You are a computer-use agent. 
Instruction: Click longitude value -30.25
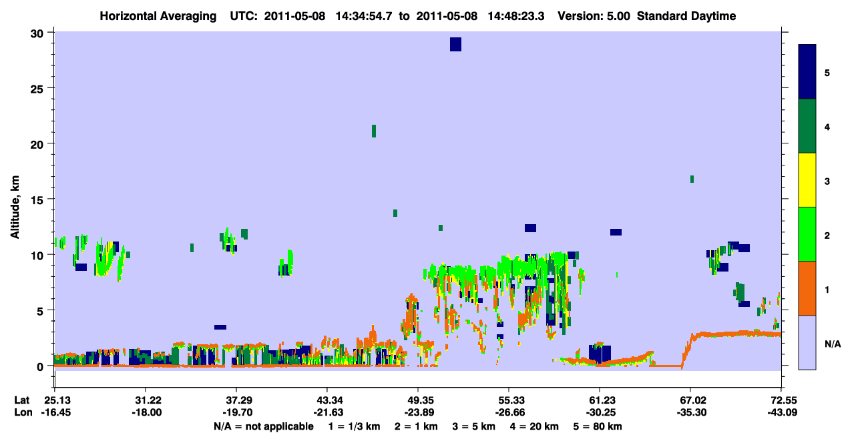[x=600, y=412]
